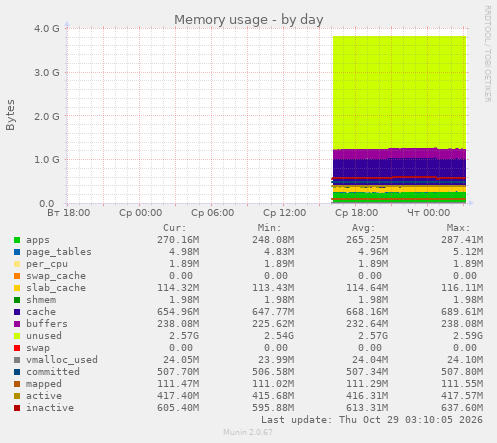Image resolution: width=497 pixels, height=443 pixels.
Task: Click the slab_cache max value 116.11M
Action: click(462, 288)
